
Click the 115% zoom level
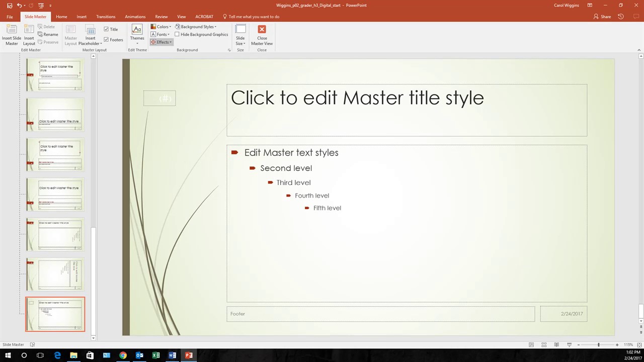tap(628, 344)
